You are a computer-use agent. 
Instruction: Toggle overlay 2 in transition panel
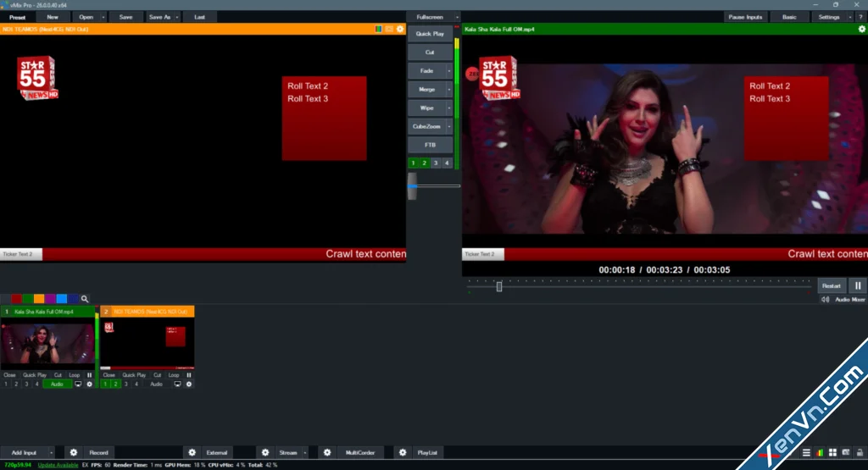point(425,163)
